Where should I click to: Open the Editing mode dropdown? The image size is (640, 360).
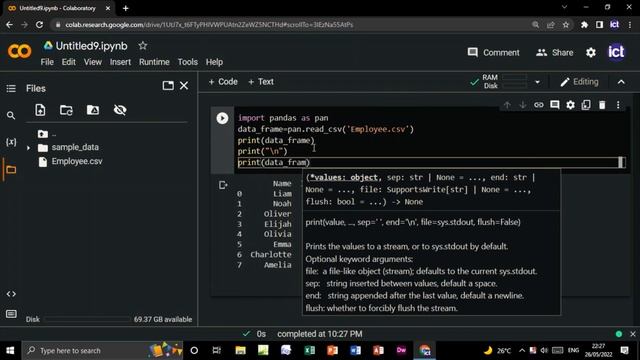(580, 82)
